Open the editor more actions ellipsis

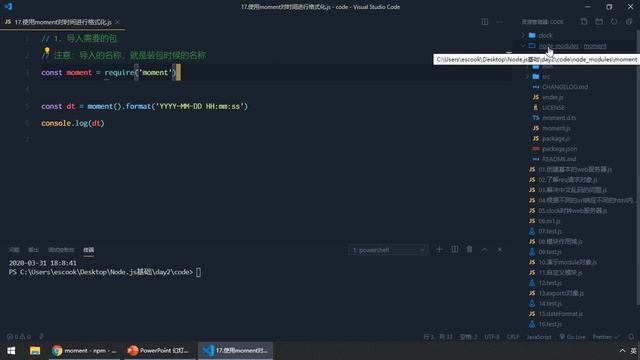[x=500, y=22]
